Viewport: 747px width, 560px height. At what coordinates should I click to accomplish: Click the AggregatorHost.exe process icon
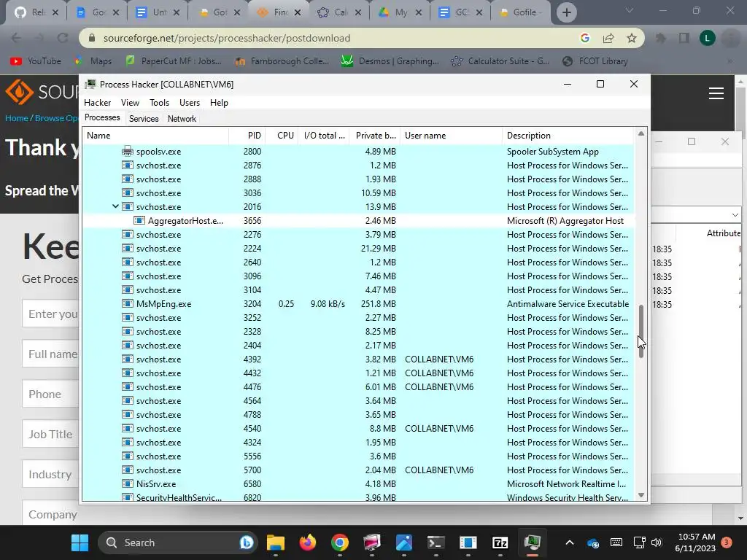(139, 220)
